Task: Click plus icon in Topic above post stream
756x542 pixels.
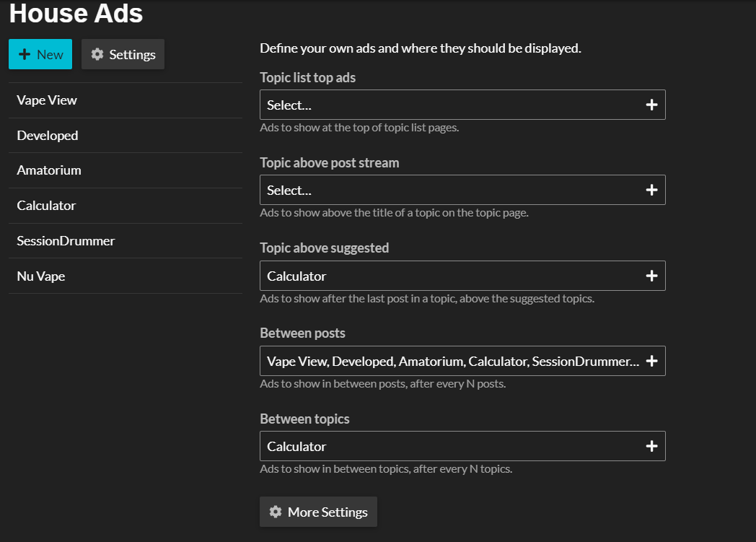Action: click(652, 190)
